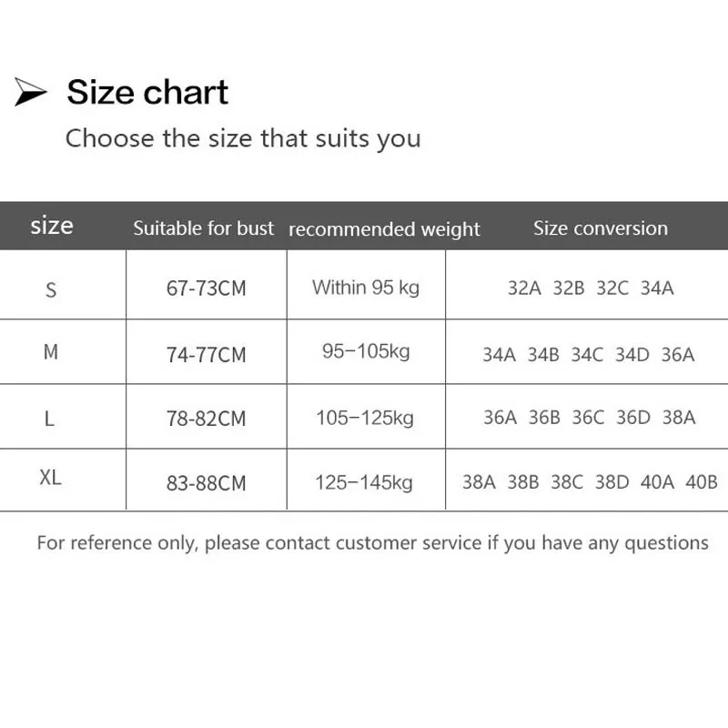The height and width of the screenshot is (728, 728).
Task: Click the arrow icon beside Size chart
Action: pos(31,93)
